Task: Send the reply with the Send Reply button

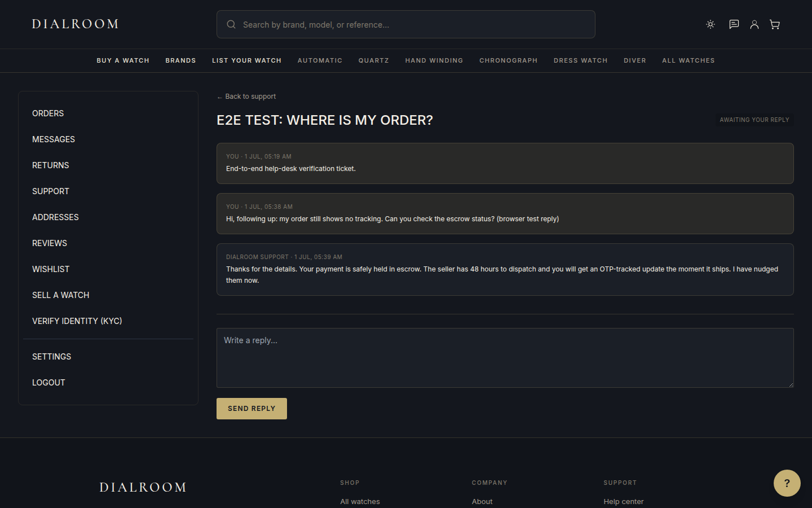Action: tap(251, 409)
